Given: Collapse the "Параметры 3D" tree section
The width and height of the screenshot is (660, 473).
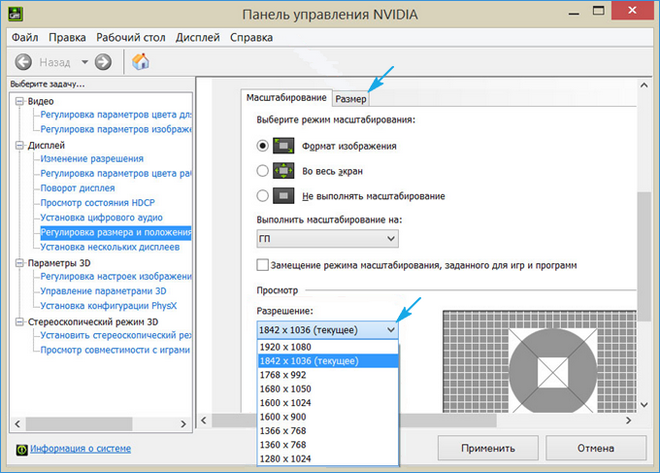Looking at the screenshot, I should point(19,263).
